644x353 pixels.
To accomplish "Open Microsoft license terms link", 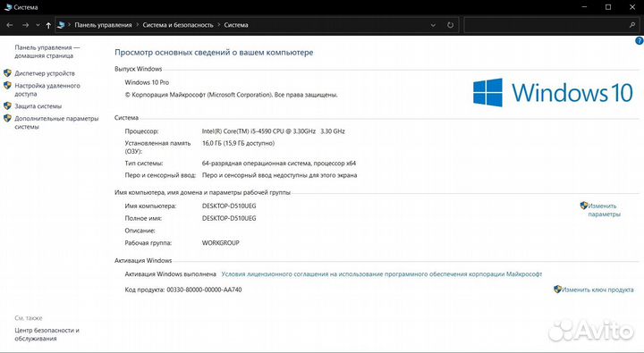I will [x=382, y=273].
